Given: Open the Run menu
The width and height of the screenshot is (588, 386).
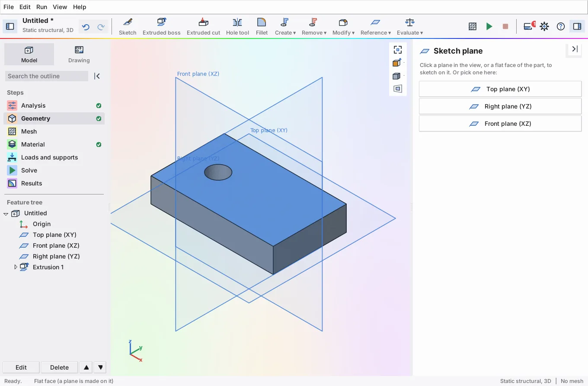Looking at the screenshot, I should click(x=42, y=7).
